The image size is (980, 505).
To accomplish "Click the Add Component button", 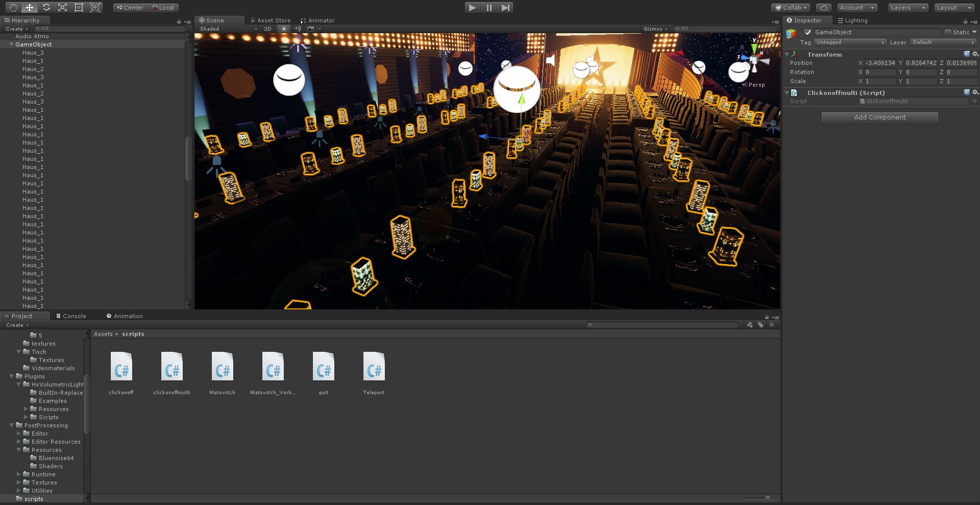I will click(880, 117).
